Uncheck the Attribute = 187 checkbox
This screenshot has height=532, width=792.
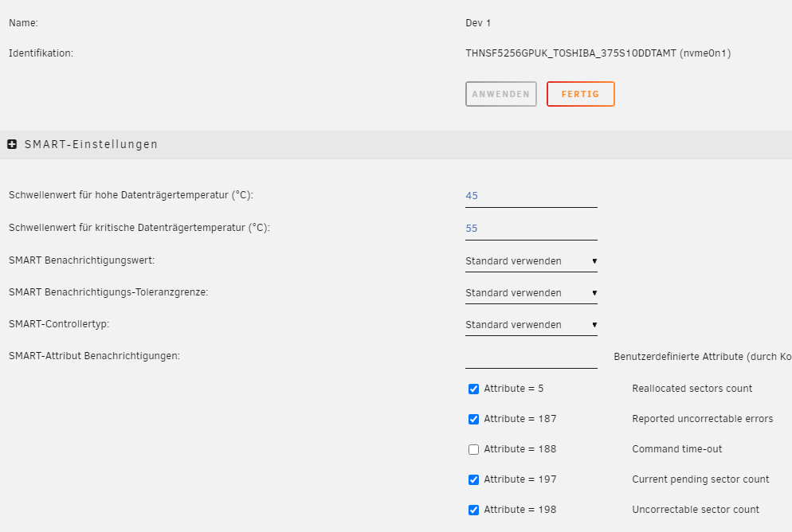coord(473,419)
